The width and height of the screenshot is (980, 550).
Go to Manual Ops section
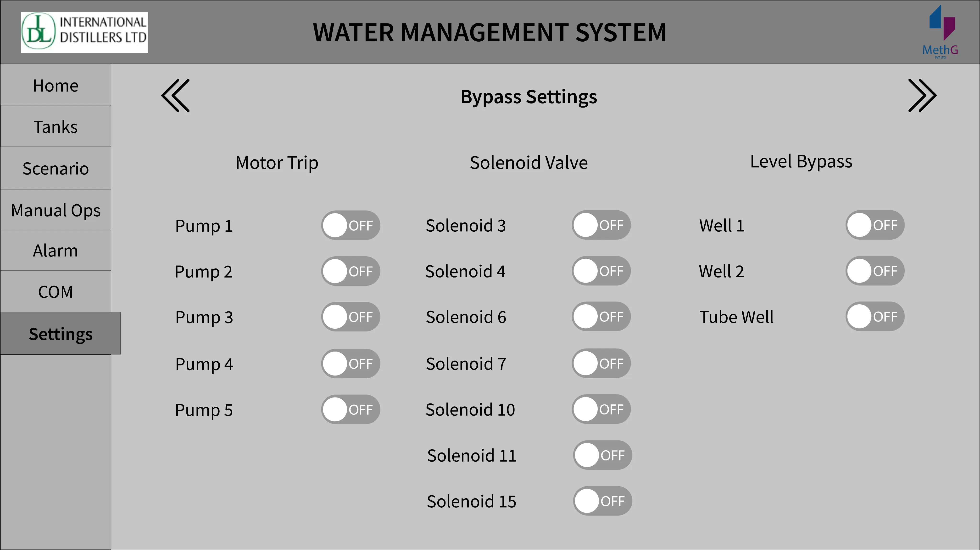point(56,210)
